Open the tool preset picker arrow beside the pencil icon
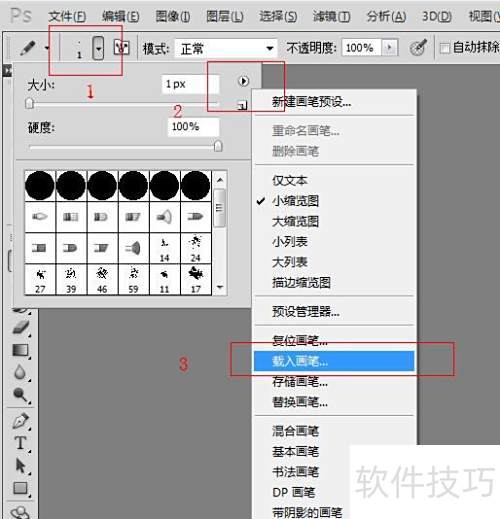Viewport: 500px width, 519px height. tap(47, 48)
